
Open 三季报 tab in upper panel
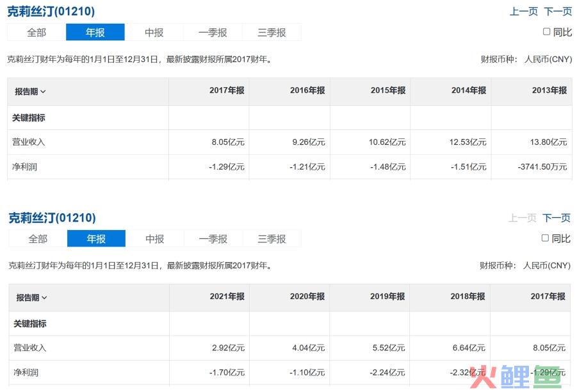[272, 33]
